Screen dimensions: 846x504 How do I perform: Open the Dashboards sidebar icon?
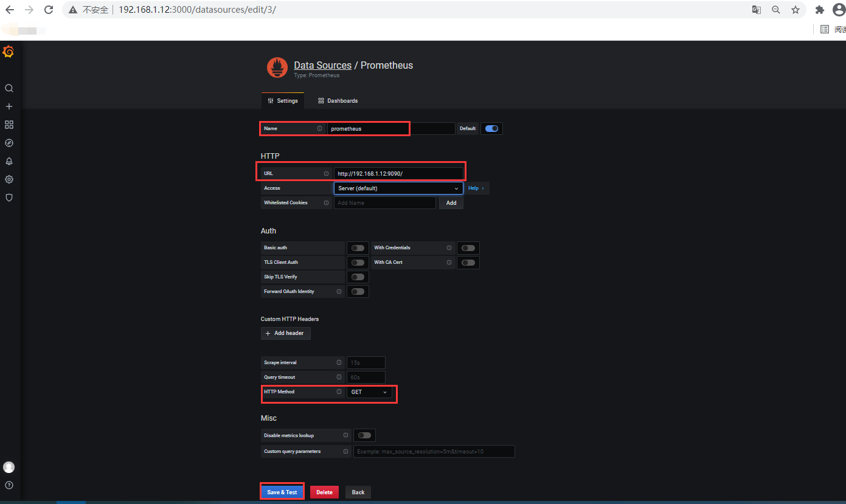point(9,125)
